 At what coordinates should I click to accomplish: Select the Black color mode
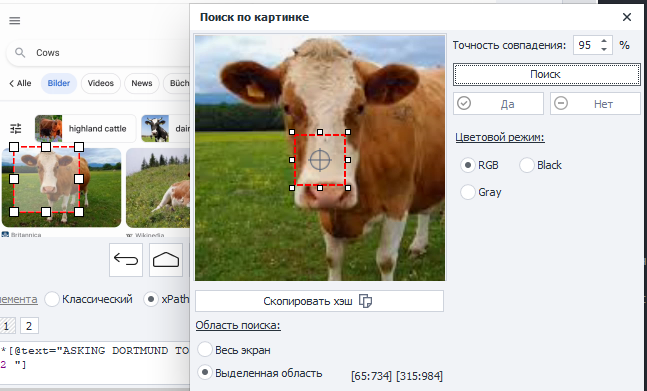[527, 165]
